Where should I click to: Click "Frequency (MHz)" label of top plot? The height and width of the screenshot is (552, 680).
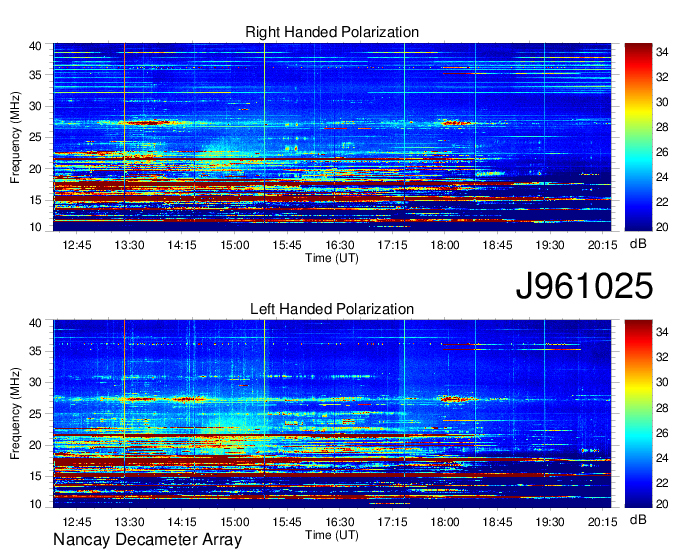coord(15,137)
